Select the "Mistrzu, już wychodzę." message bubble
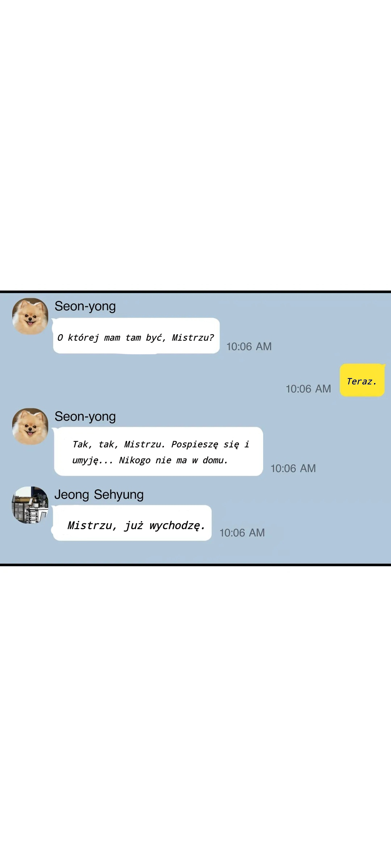This screenshot has width=391, height=868. pos(132,523)
